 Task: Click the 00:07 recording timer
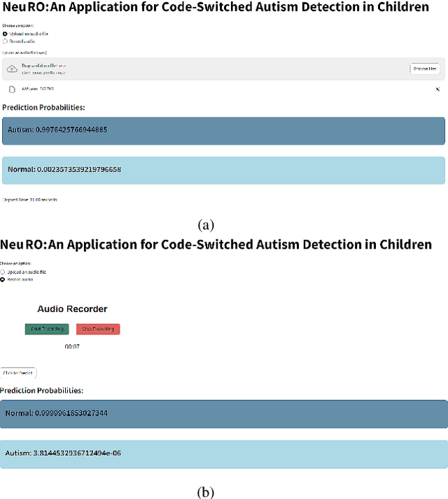tap(72, 346)
